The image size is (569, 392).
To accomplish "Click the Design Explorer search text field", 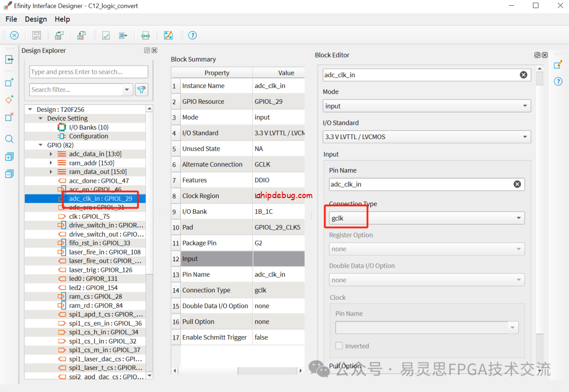I will point(89,72).
